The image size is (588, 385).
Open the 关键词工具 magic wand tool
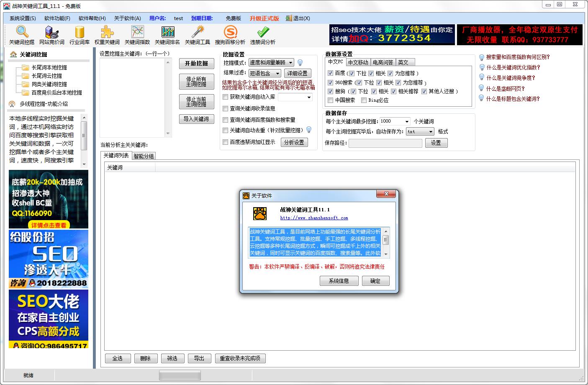point(198,35)
